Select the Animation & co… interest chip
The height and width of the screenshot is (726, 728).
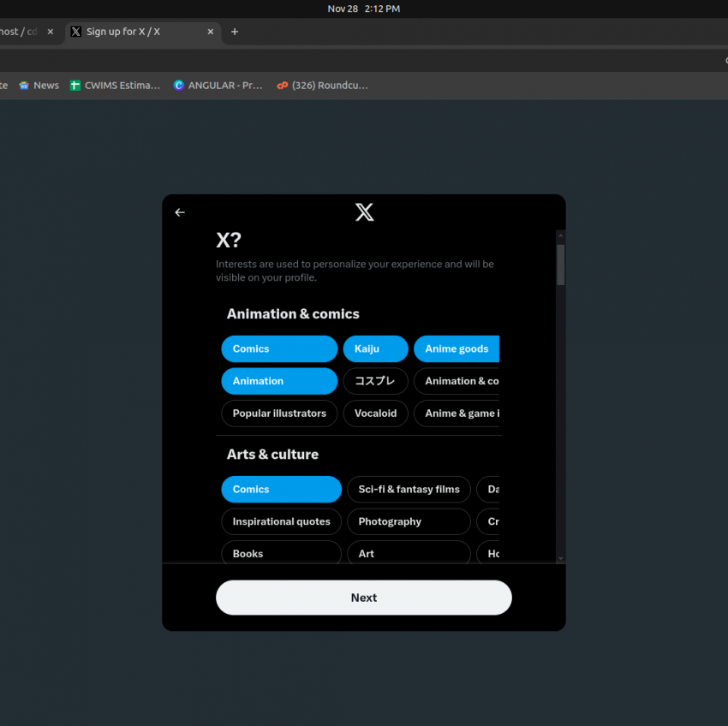(456, 381)
